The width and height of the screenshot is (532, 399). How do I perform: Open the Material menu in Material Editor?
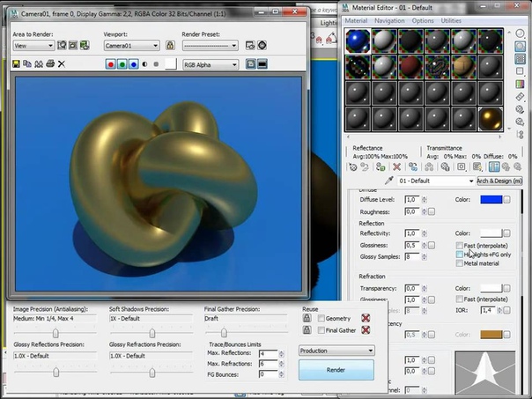356,20
